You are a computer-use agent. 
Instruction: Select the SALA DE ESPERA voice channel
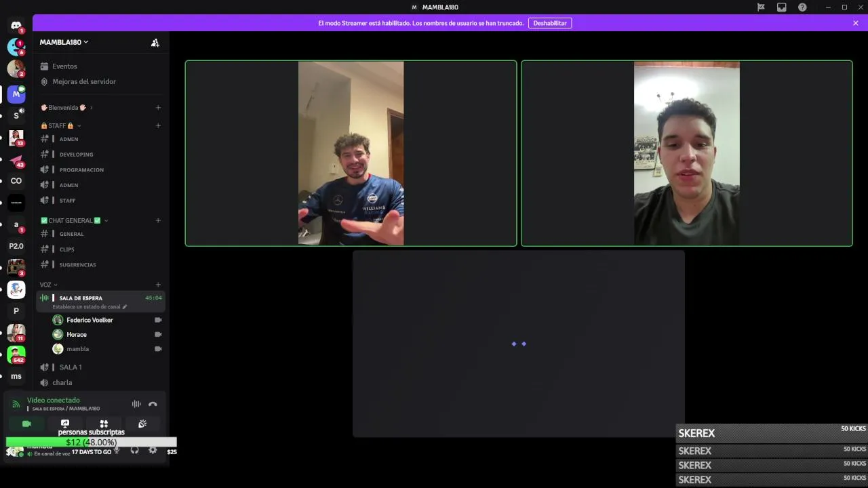pos(101,302)
